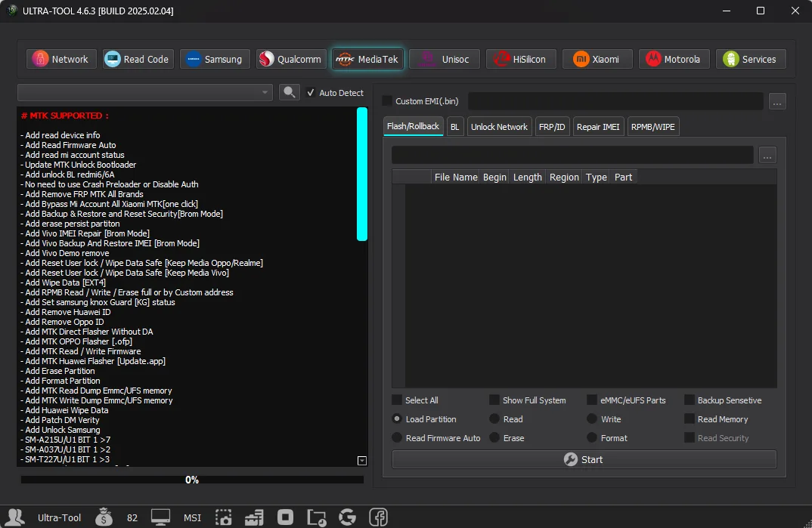812x528 pixels.
Task: Click the cyan log scrollbar thumb
Action: [x=362, y=174]
